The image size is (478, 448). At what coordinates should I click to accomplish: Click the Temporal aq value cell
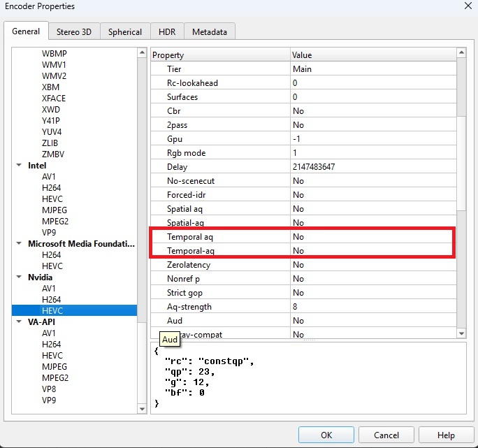coord(373,237)
